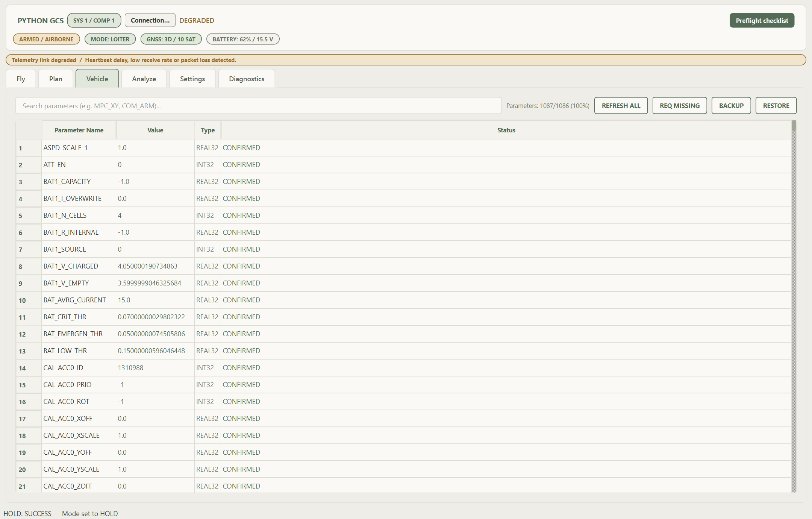Select the BAT_LOW_THR parameter row name

coord(65,351)
